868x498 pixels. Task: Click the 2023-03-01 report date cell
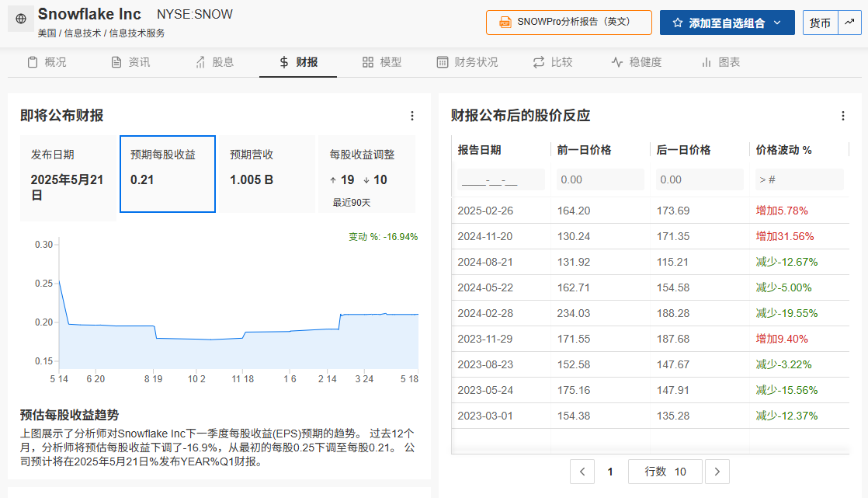click(x=485, y=416)
